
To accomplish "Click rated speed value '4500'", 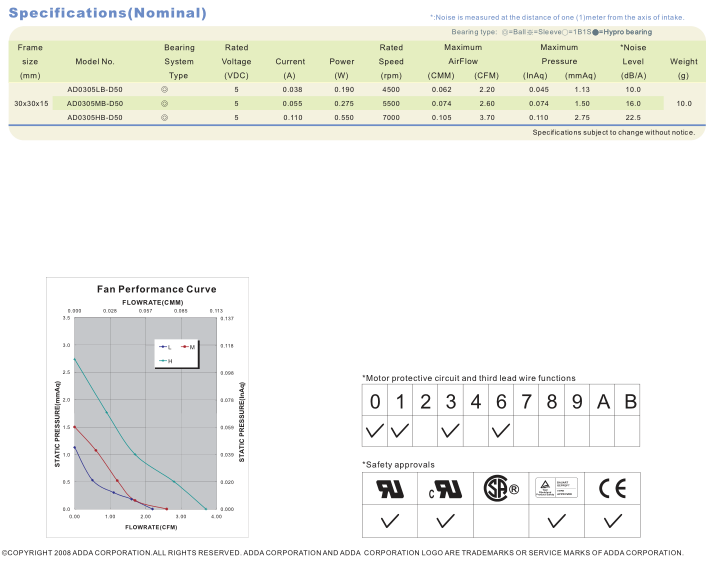I will (x=391, y=90).
